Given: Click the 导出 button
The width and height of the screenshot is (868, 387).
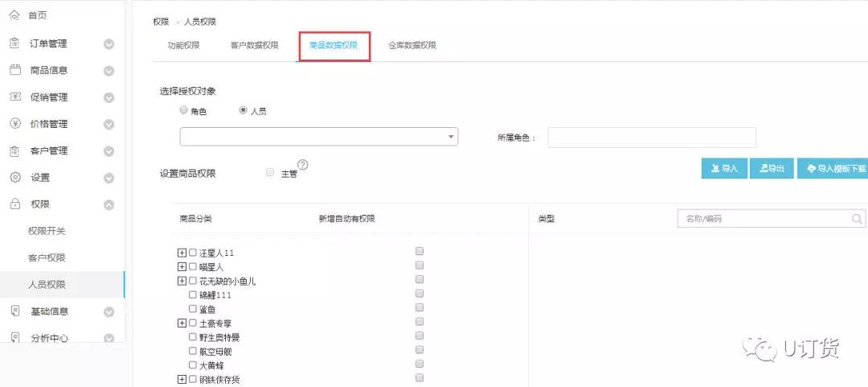Looking at the screenshot, I should point(772,168).
